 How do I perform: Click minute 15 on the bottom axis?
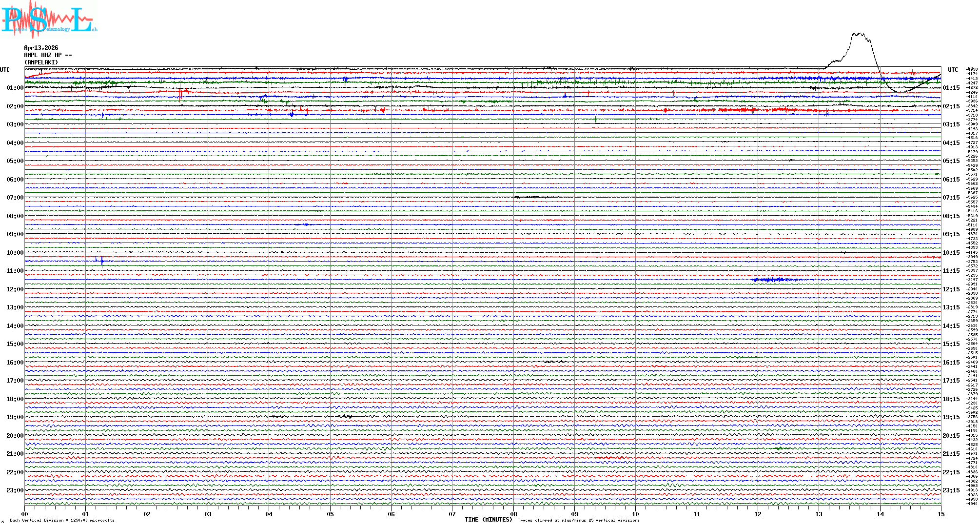[x=941, y=514]
